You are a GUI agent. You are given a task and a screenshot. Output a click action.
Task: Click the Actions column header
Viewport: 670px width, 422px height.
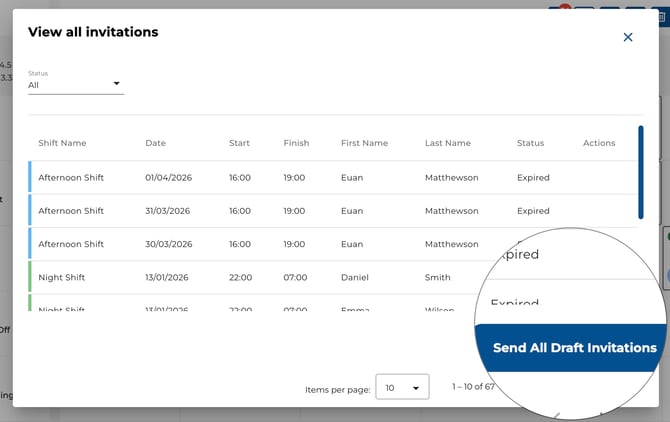pyautogui.click(x=599, y=143)
